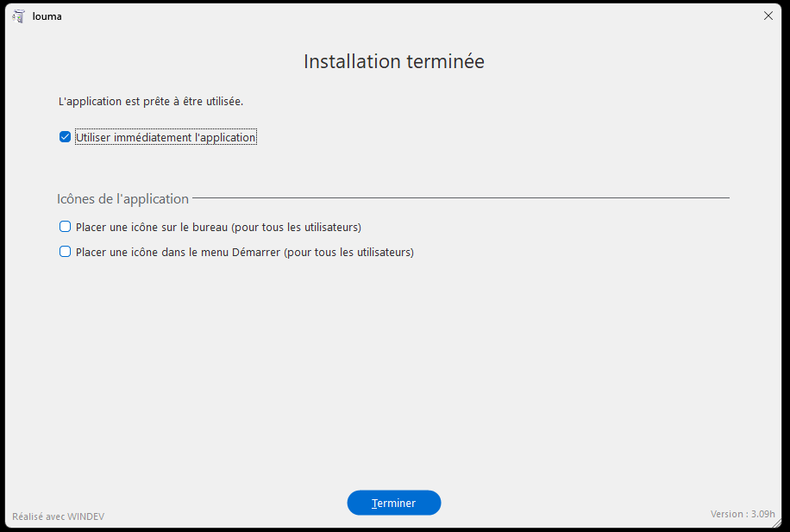The image size is (790, 532).
Task: Click the resize grip at window corner
Action: point(777,523)
